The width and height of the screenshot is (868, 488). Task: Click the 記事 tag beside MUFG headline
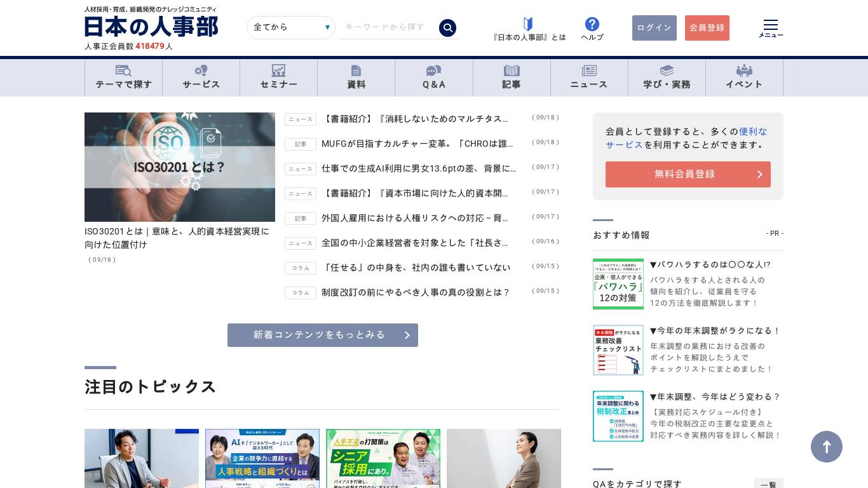click(x=301, y=144)
